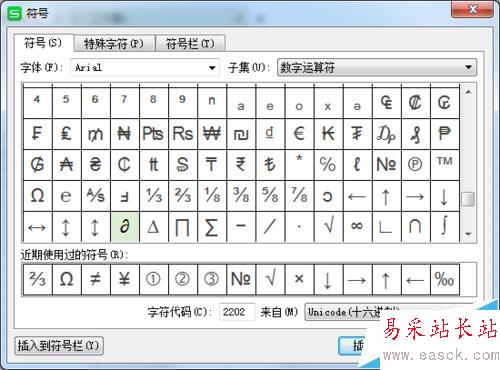Select the Hryvnia ₴ currency symbol

[x=96, y=165]
